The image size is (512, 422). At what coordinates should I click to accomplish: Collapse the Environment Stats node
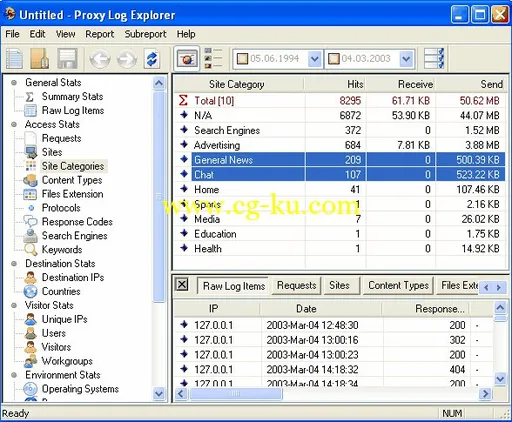click(x=14, y=375)
